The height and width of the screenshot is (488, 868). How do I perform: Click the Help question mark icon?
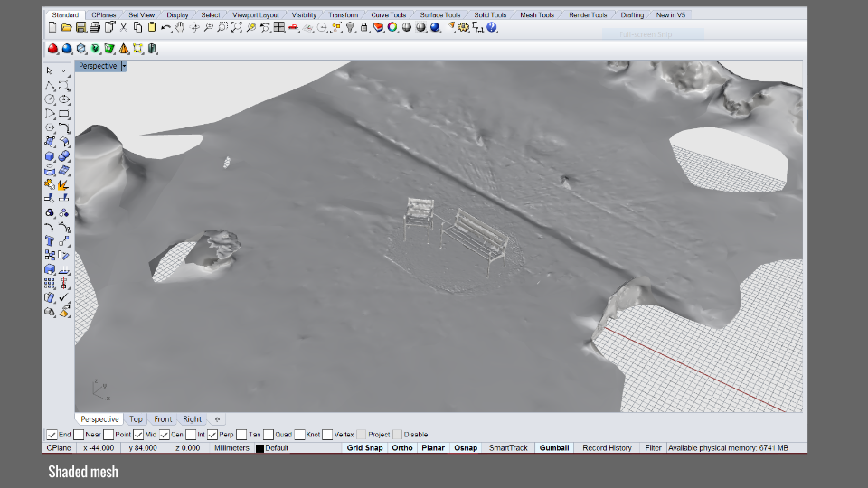[x=492, y=28]
